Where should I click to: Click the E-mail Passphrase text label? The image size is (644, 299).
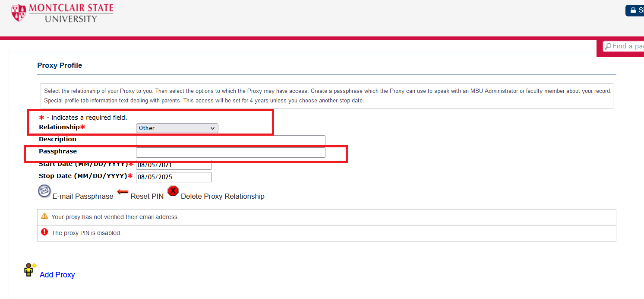click(82, 196)
